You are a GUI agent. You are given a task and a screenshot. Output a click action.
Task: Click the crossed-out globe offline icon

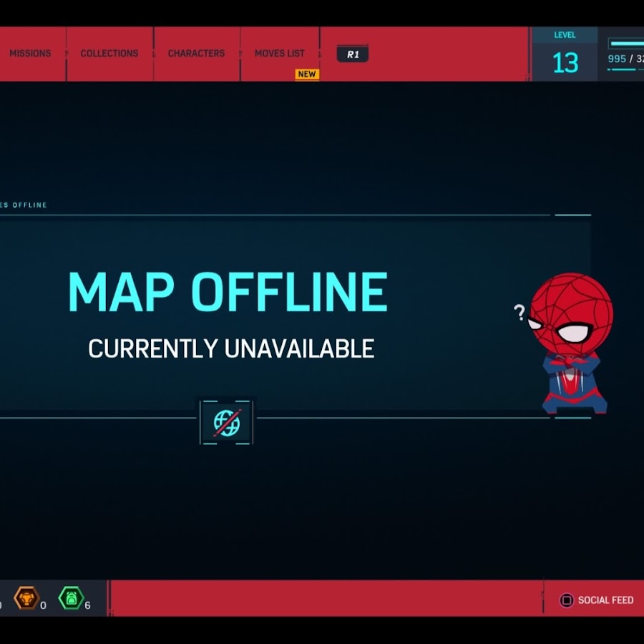227,423
